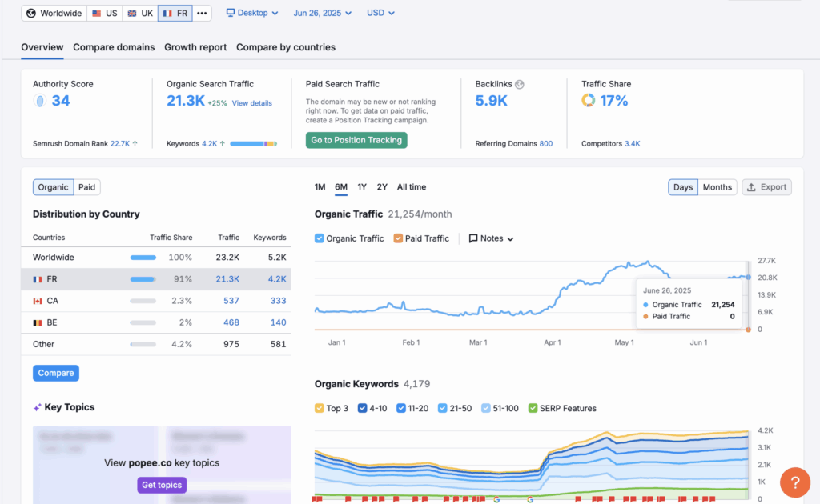
Task: Click the France flag icon in FR filter
Action: 167,14
